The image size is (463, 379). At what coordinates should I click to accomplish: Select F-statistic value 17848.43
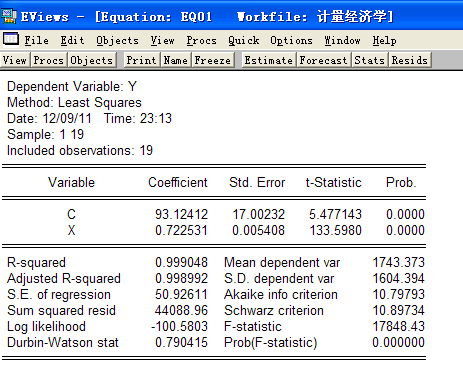[399, 326]
